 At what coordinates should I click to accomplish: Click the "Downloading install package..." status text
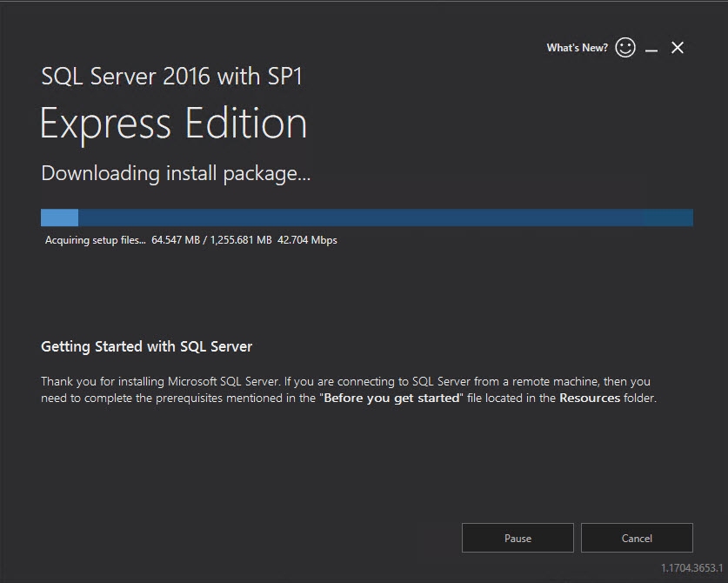(176, 173)
